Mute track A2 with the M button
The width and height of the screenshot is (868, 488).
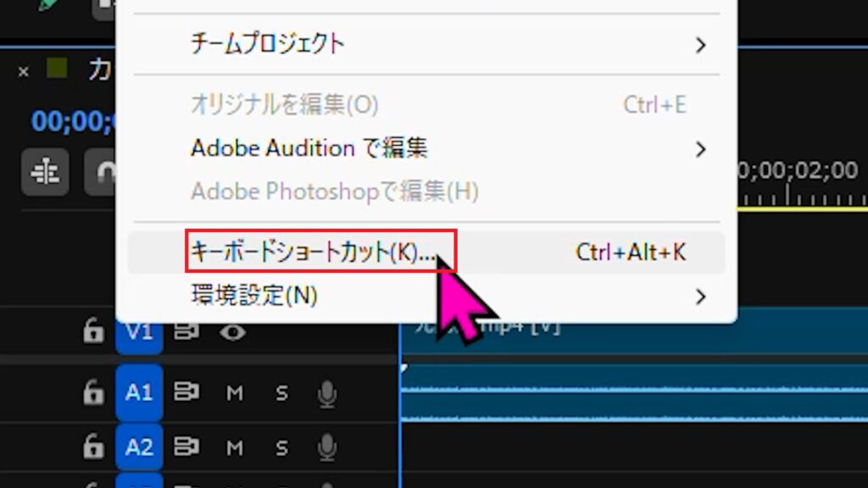235,446
